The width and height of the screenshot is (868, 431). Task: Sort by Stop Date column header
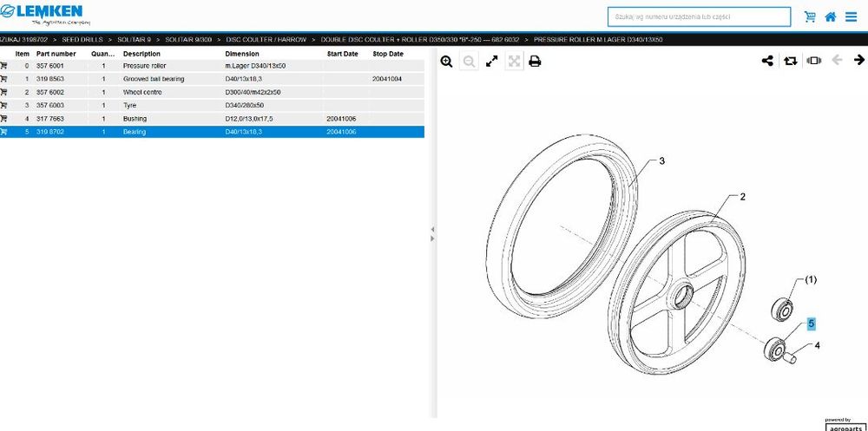pyautogui.click(x=388, y=54)
